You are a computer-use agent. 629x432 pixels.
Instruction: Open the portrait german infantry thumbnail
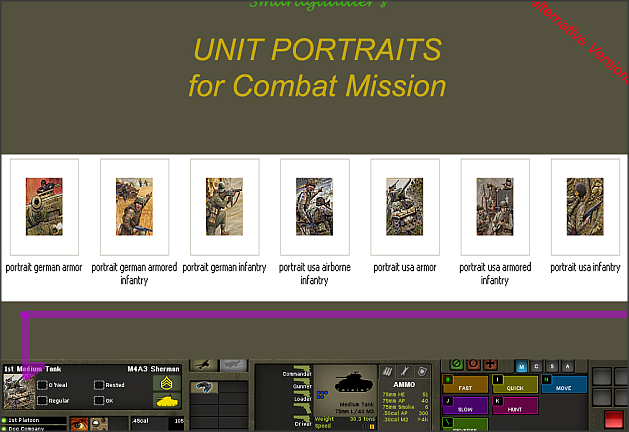tap(224, 207)
